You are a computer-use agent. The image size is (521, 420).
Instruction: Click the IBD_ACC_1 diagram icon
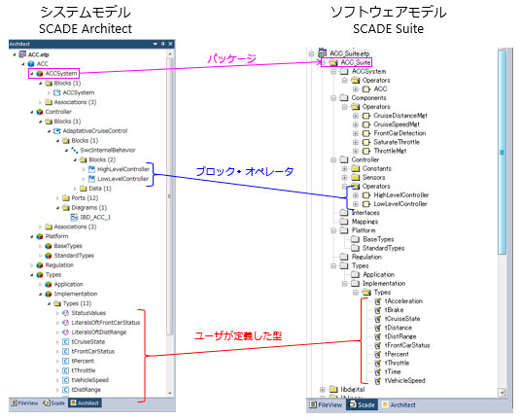[75, 218]
